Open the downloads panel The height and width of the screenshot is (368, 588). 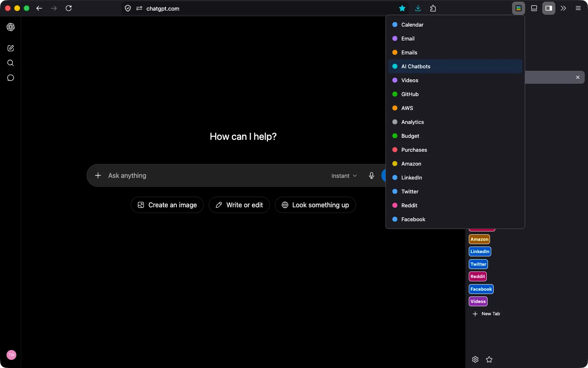pos(418,8)
